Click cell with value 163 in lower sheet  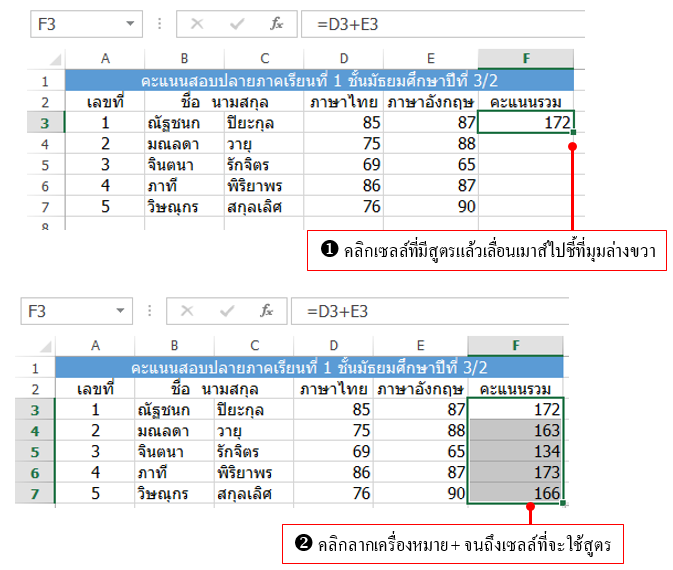(x=520, y=430)
